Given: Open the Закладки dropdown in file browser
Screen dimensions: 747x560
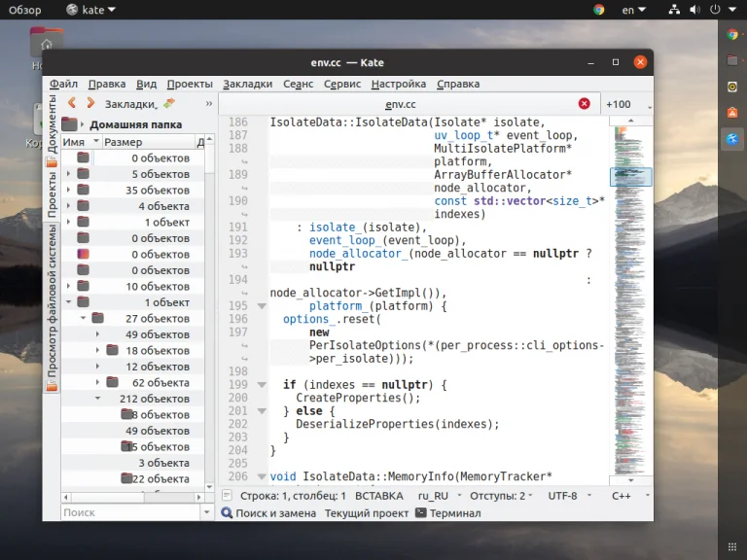Looking at the screenshot, I should click(130, 104).
